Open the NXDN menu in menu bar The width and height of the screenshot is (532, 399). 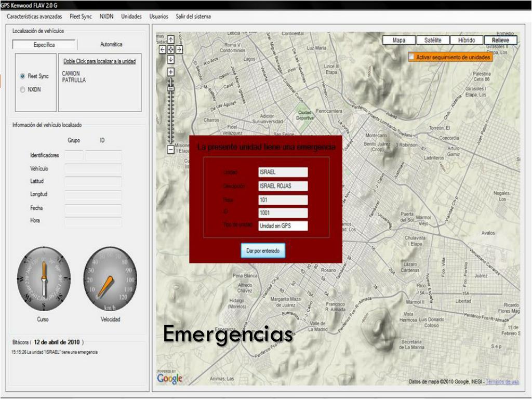[x=107, y=16]
